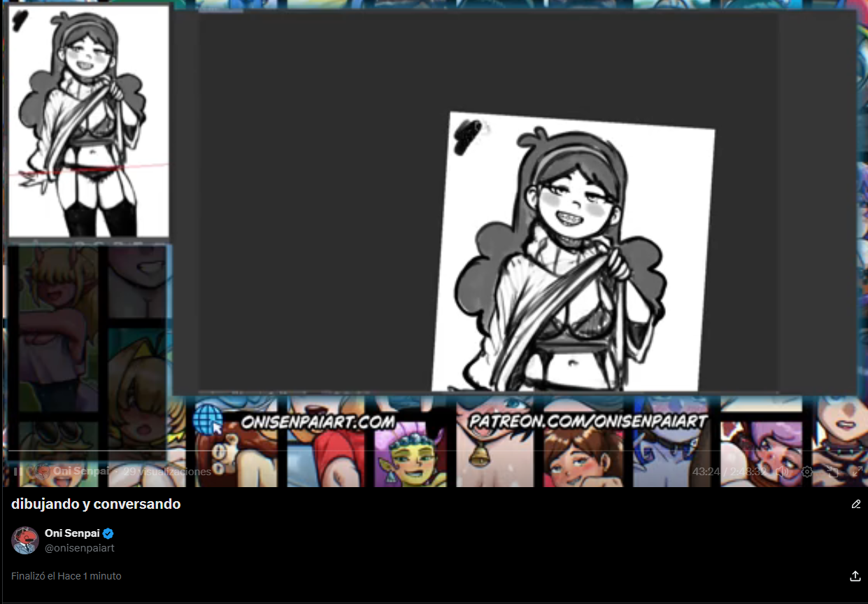Open the Oni Senpai name link
The image size is (868, 604).
coord(72,533)
